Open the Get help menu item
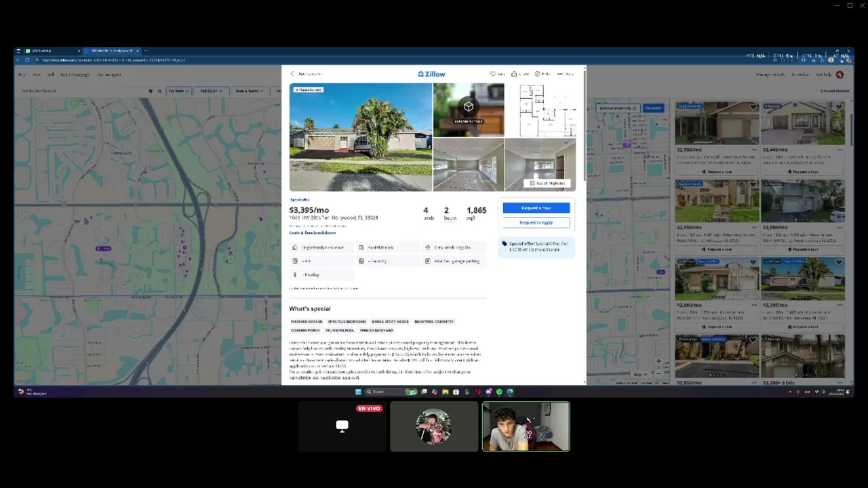The image size is (868, 488). point(823,75)
